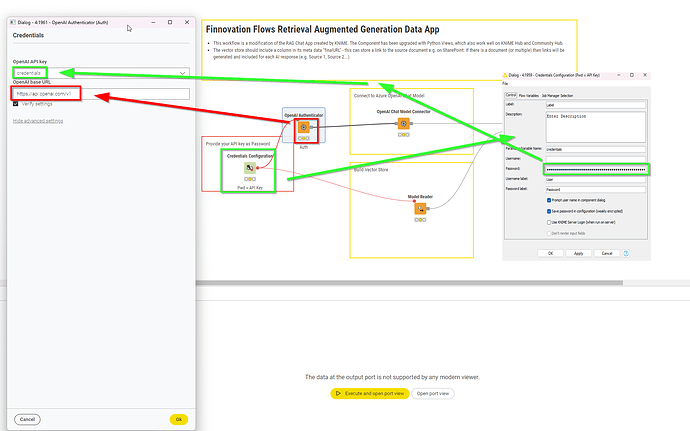Maximize the OpenAI Authenticator dialog

(x=170, y=22)
